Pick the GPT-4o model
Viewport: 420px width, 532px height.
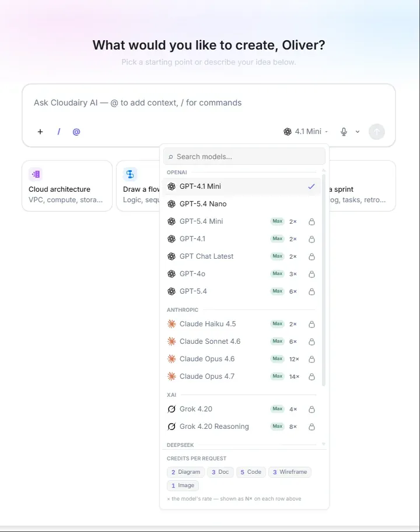(242, 274)
